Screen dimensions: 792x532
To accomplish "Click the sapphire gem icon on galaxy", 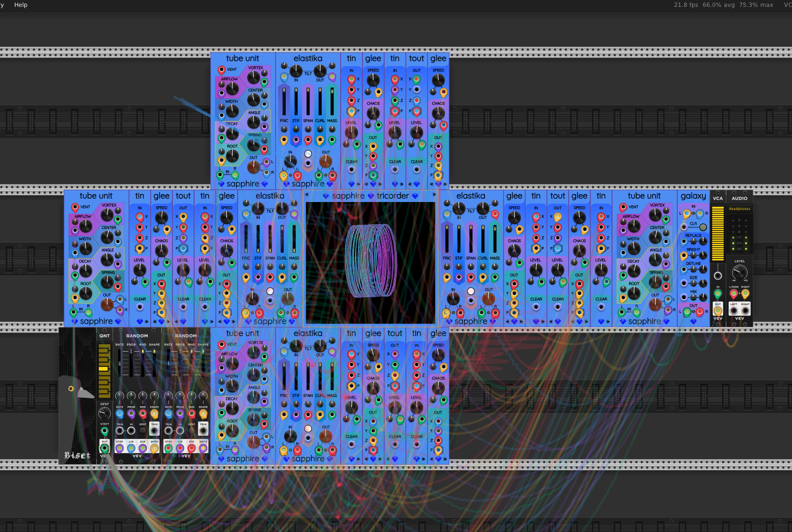I will [x=693, y=321].
